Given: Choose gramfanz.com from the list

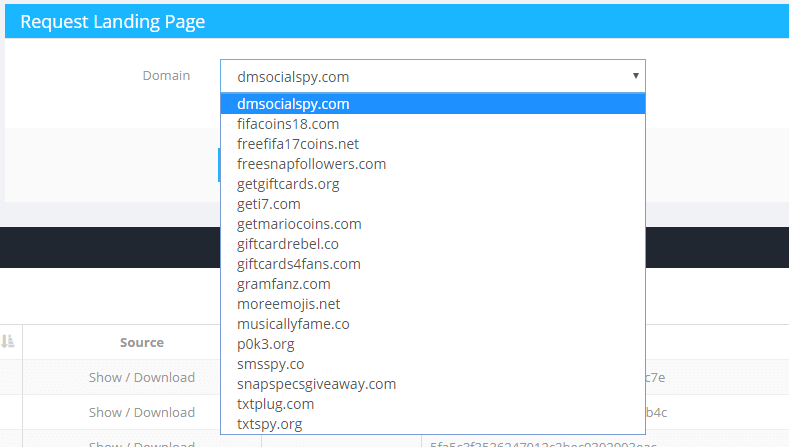Looking at the screenshot, I should pyautogui.click(x=433, y=284).
